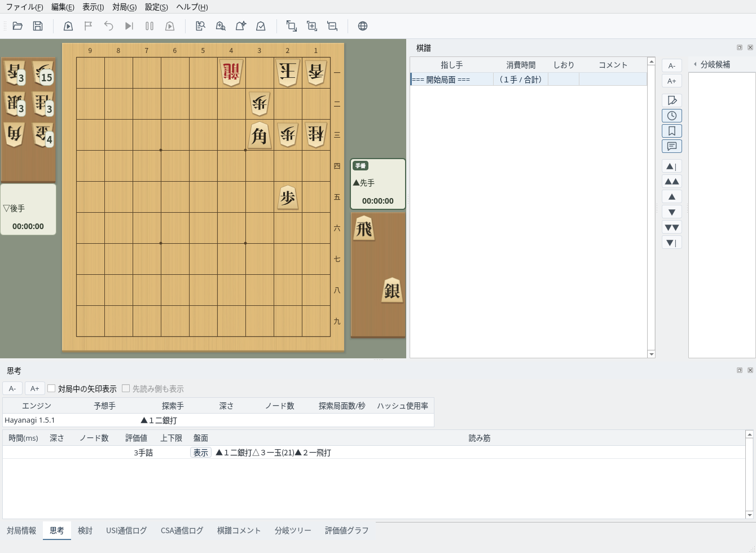Open the 設定(S) menu
756x553 pixels.
click(x=156, y=7)
